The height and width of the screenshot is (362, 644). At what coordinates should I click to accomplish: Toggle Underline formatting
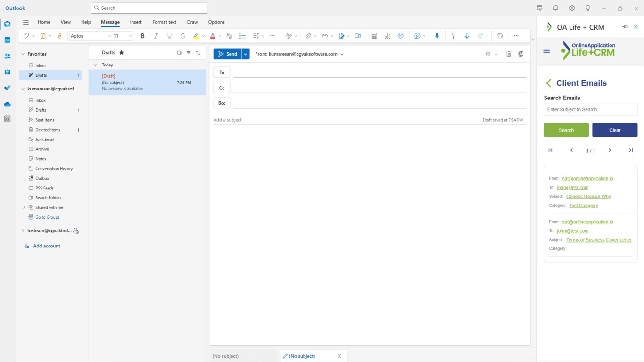click(x=169, y=36)
